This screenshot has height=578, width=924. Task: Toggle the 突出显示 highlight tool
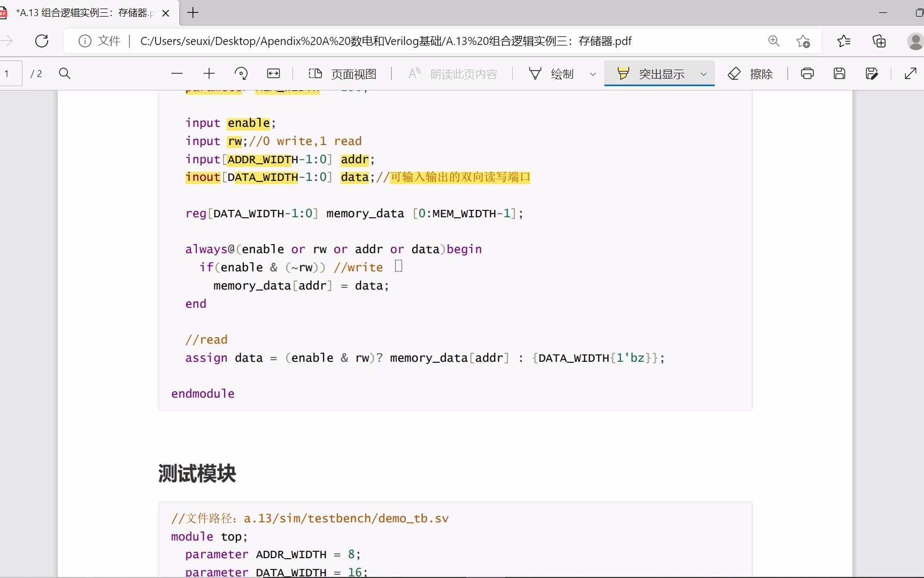651,74
